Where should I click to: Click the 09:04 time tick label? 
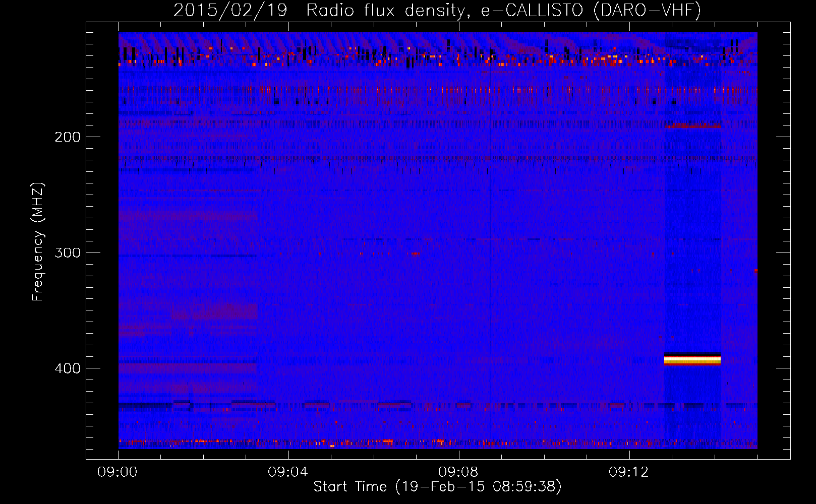[288, 472]
